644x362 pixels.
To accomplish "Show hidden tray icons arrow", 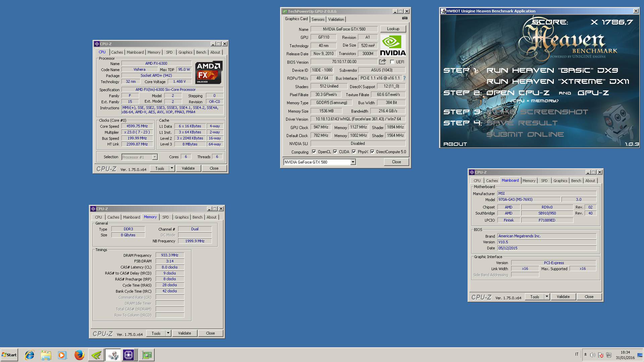I will 585,355.
